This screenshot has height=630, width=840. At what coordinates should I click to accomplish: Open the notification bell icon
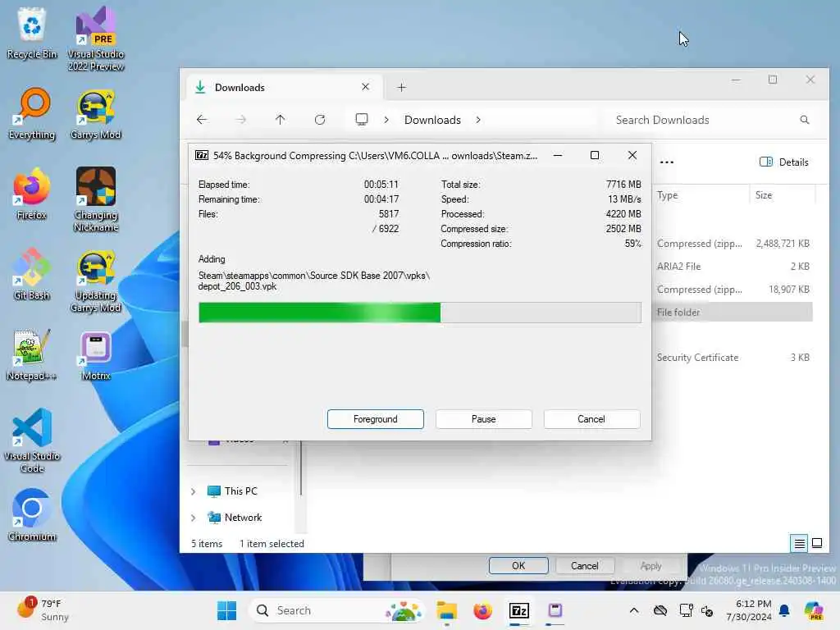(784, 610)
